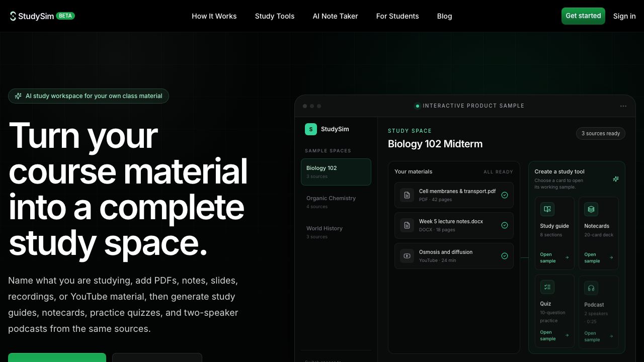Click the ALL READY status text

coord(499,172)
